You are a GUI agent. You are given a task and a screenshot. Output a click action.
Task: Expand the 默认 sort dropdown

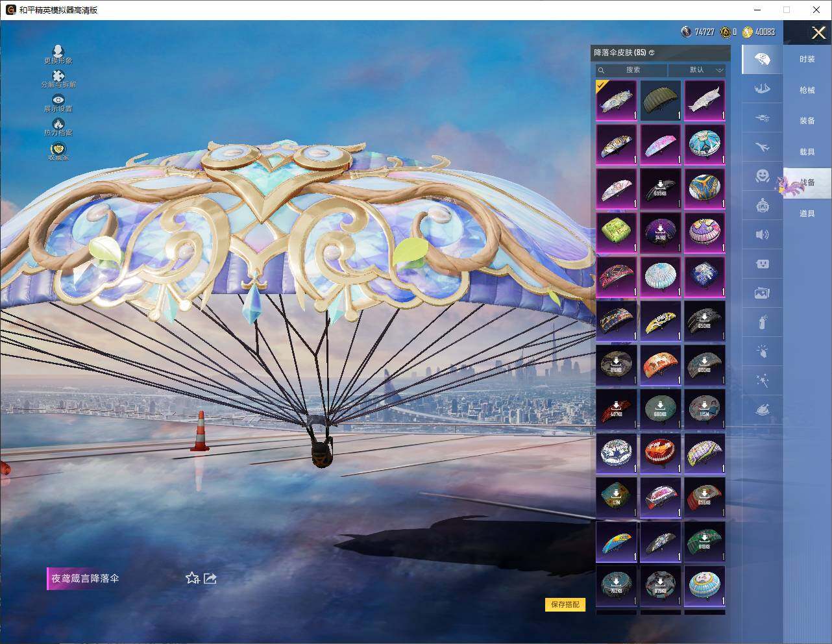[x=697, y=70]
